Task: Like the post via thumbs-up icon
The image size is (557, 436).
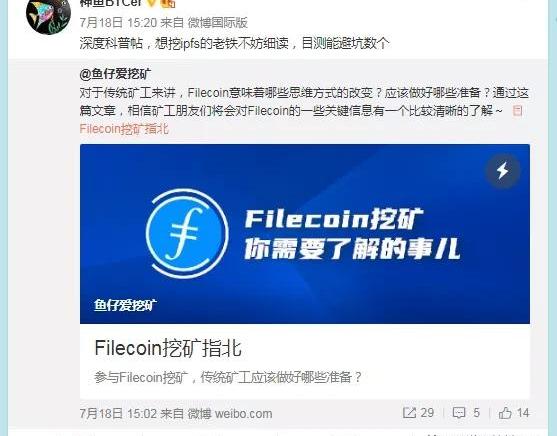Action: click(x=505, y=413)
